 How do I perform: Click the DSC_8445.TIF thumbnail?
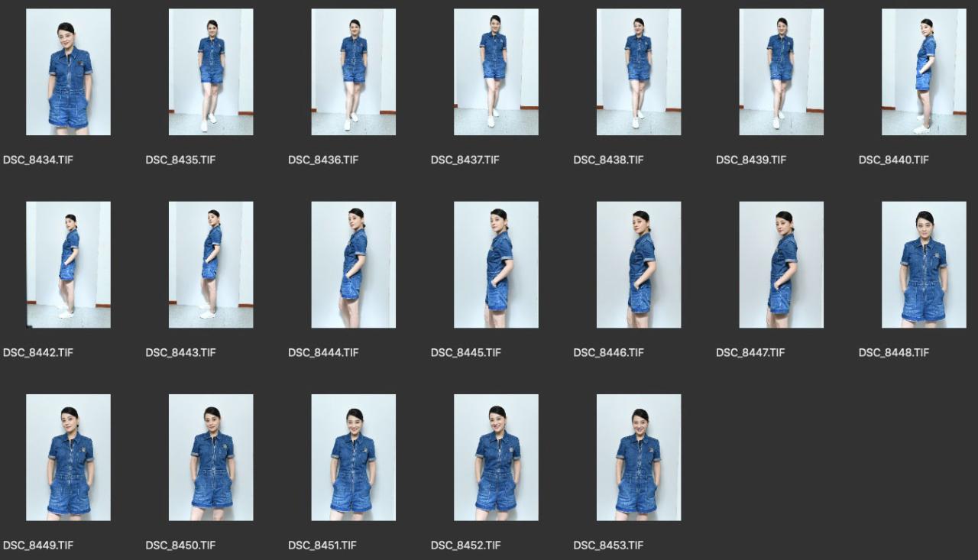pos(496,264)
